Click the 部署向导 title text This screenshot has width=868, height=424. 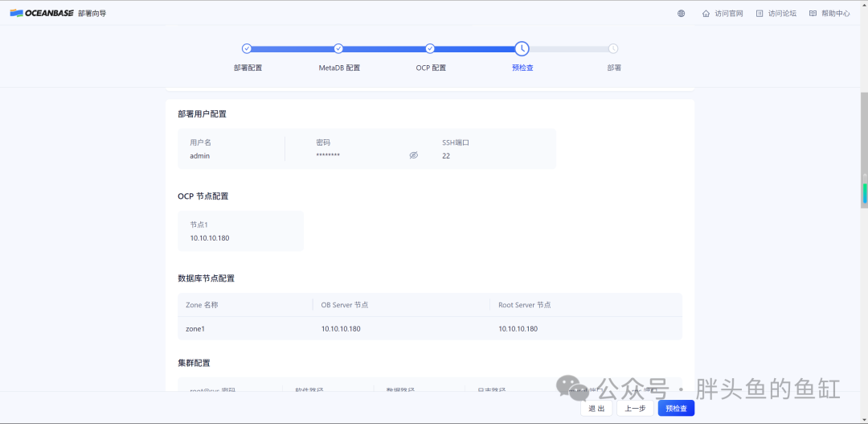pyautogui.click(x=92, y=14)
